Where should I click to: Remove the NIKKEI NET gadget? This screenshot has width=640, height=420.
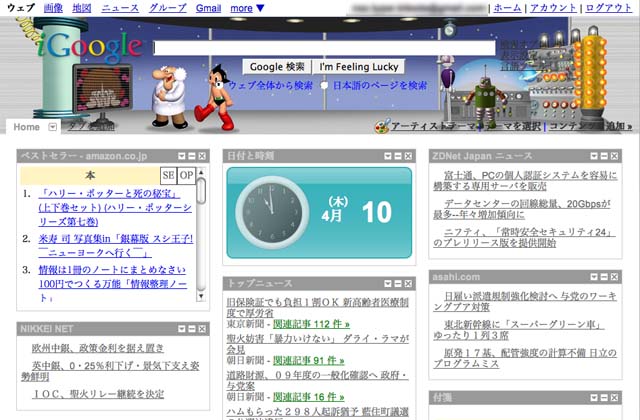click(202, 329)
